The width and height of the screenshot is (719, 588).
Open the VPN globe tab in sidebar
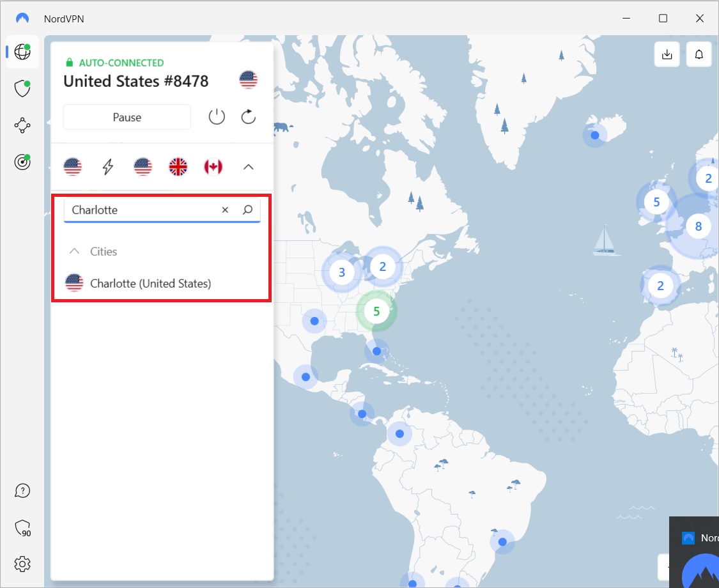[22, 52]
